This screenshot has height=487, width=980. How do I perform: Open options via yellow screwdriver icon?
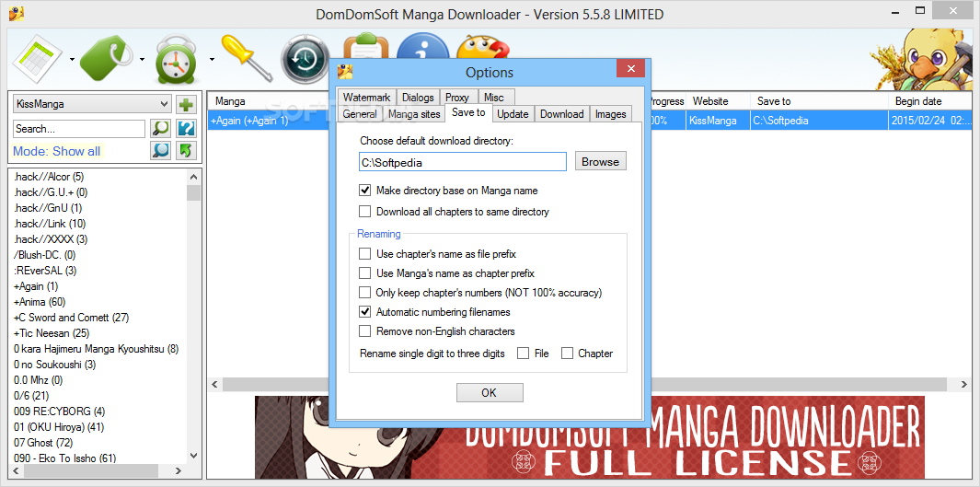[x=248, y=59]
